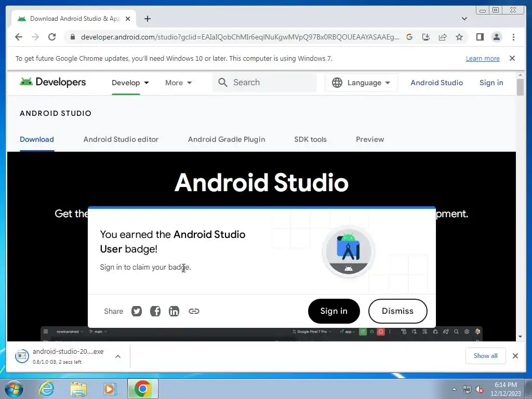Open the SDK tools tab
Image resolution: width=532 pixels, height=399 pixels.
point(310,139)
